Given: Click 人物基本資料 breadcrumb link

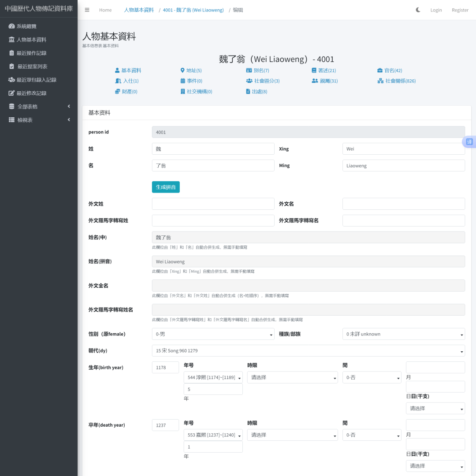Looking at the screenshot, I should click(139, 10).
